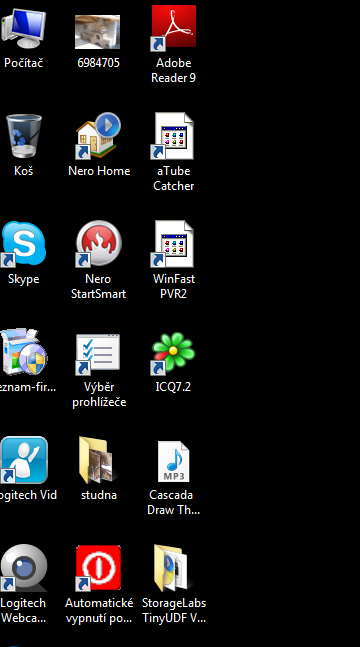Select the installer icon with security shield
The image size is (360, 647).
(x=24, y=352)
